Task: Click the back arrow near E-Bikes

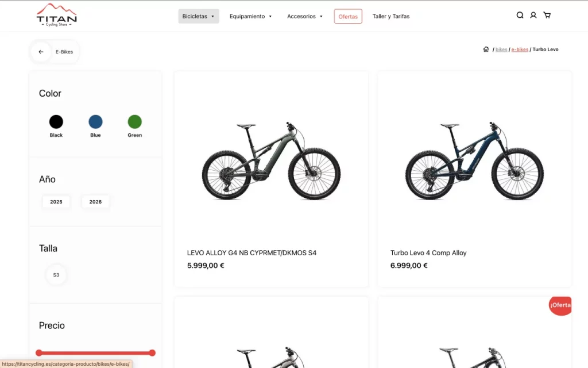Action: point(41,51)
